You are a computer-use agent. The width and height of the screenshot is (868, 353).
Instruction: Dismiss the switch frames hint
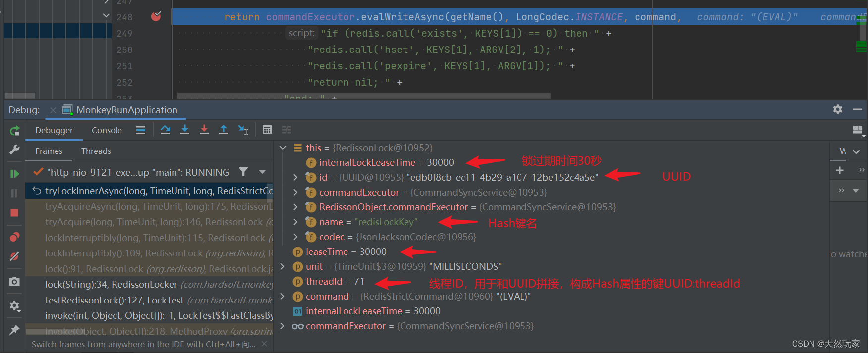point(264,344)
